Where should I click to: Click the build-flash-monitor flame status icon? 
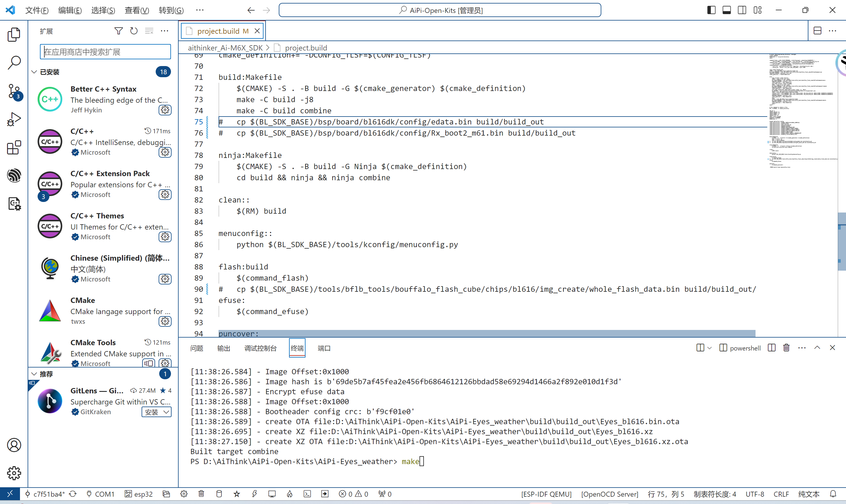tap(289, 494)
